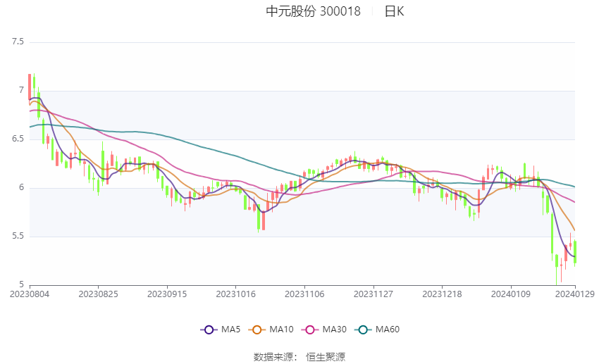Toggle the MA60 legend series
This screenshot has width=599, height=364.
click(377, 330)
